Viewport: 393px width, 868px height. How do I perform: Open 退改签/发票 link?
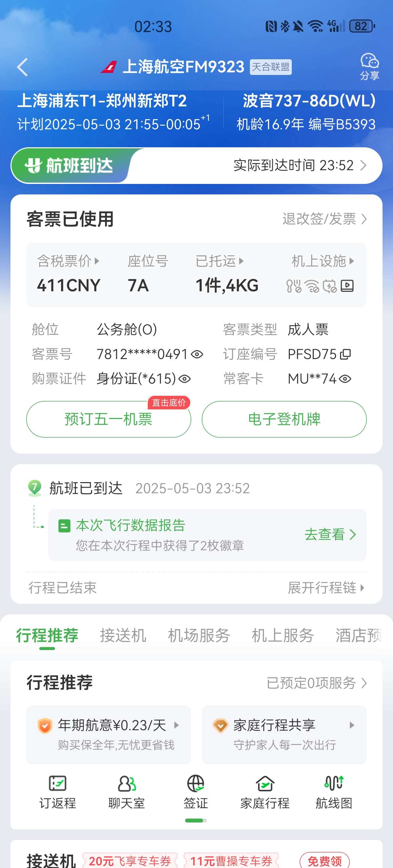click(x=325, y=219)
